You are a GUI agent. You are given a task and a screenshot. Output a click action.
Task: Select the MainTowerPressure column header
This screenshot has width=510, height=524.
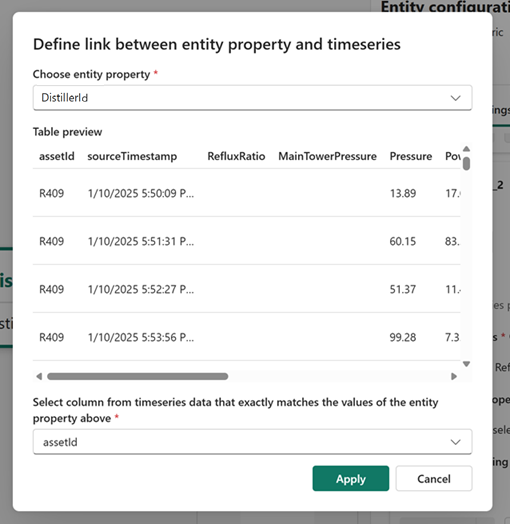pos(327,156)
